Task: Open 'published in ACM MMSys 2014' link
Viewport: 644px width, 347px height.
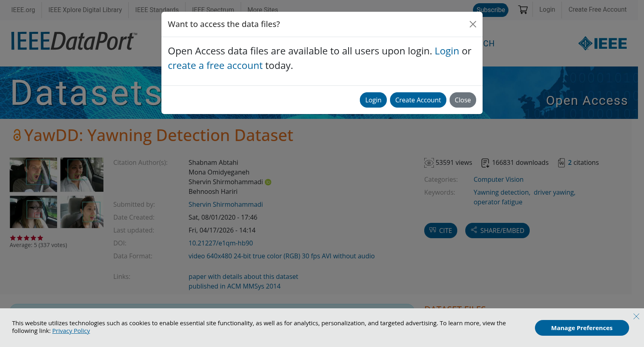Action: tap(234, 287)
